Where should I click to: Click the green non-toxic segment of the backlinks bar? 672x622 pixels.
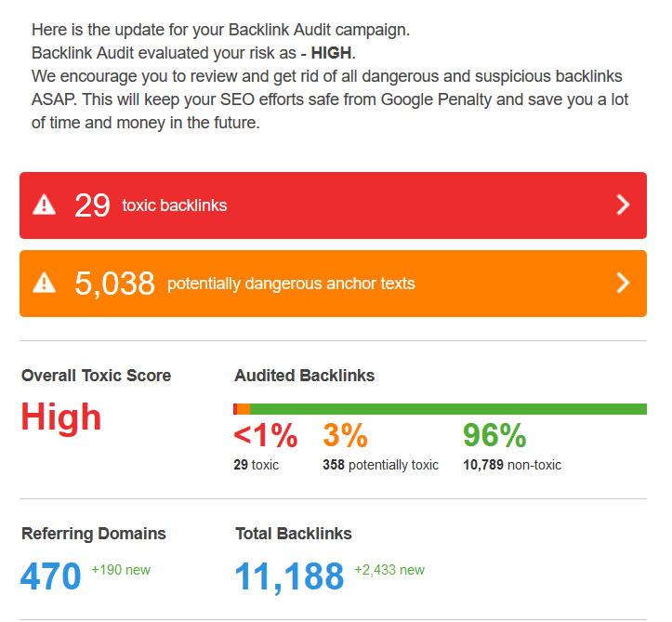pyautogui.click(x=448, y=409)
